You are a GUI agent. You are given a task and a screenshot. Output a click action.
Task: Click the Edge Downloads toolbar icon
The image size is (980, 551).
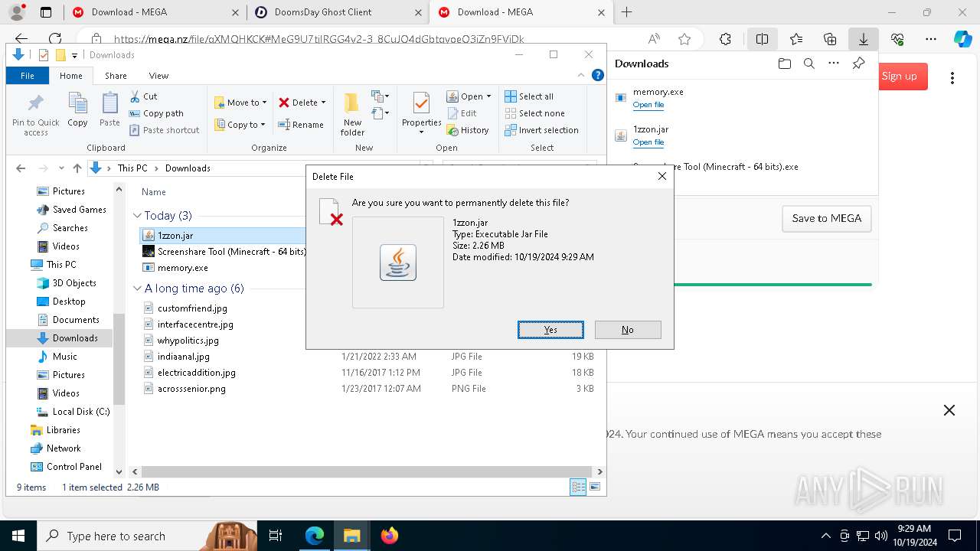tap(863, 39)
